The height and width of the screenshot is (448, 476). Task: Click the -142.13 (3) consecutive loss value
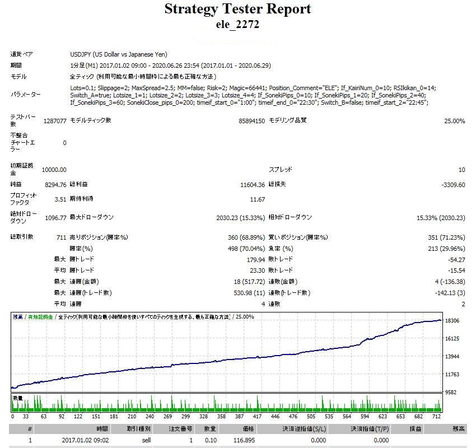coord(450,293)
